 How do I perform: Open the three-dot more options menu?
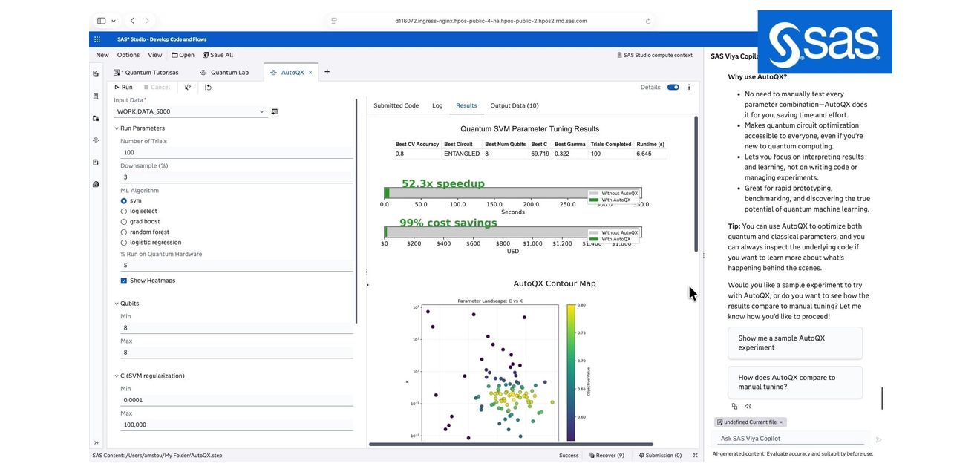(x=689, y=87)
